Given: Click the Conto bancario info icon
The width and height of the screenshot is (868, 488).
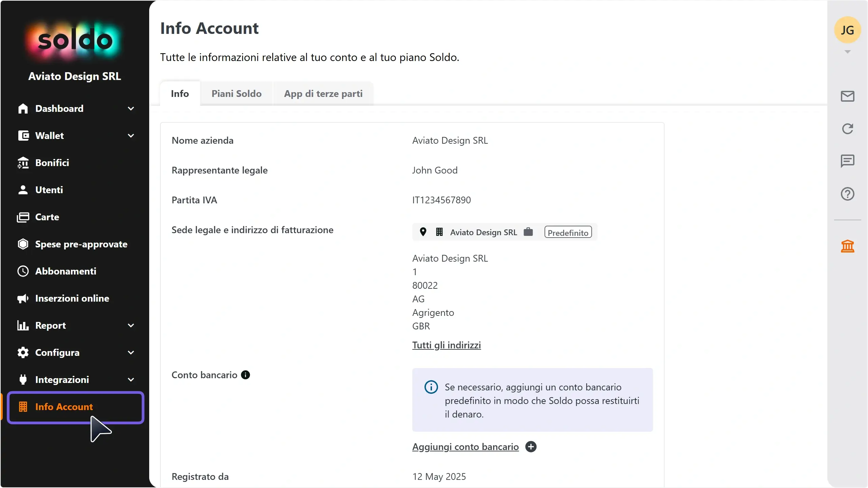Looking at the screenshot, I should pos(245,375).
